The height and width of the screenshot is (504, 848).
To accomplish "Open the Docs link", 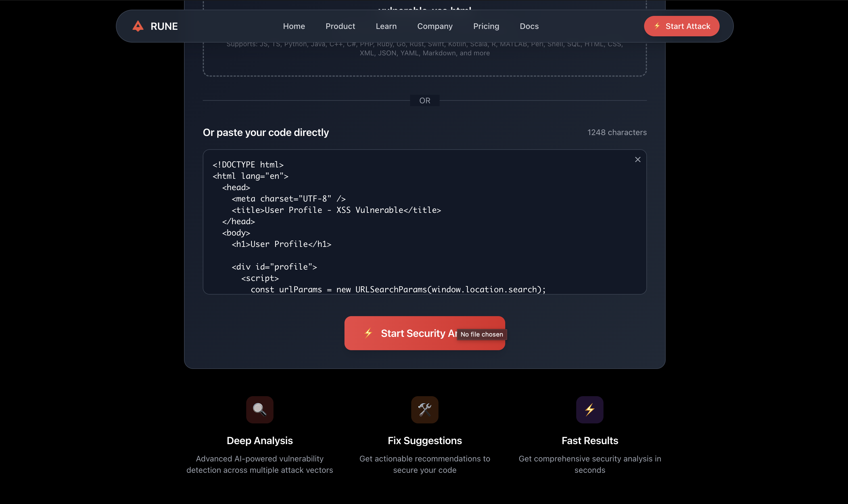I will pos(529,26).
